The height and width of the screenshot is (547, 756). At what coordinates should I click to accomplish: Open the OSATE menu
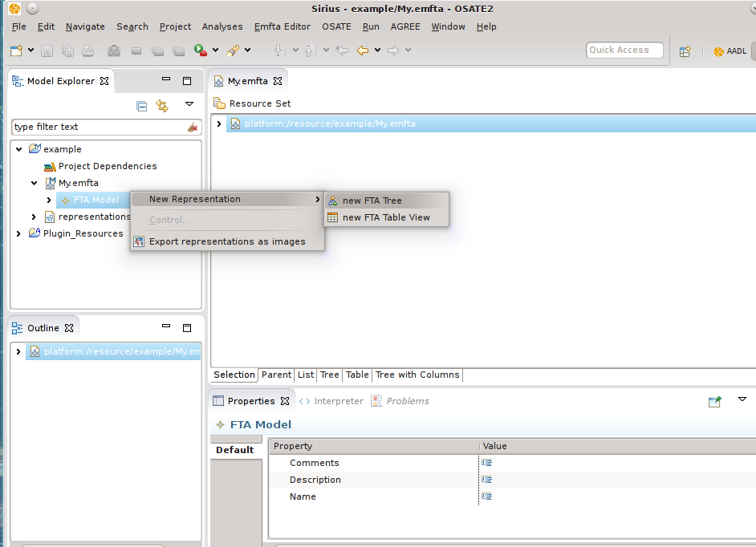336,26
